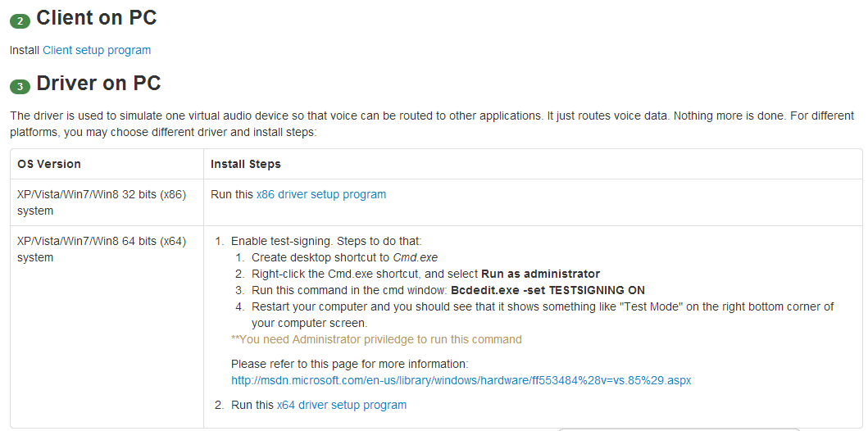Click the 32 bits (x86) system cell
Image resolution: width=868 pixels, height=431 pixels.
[107, 202]
